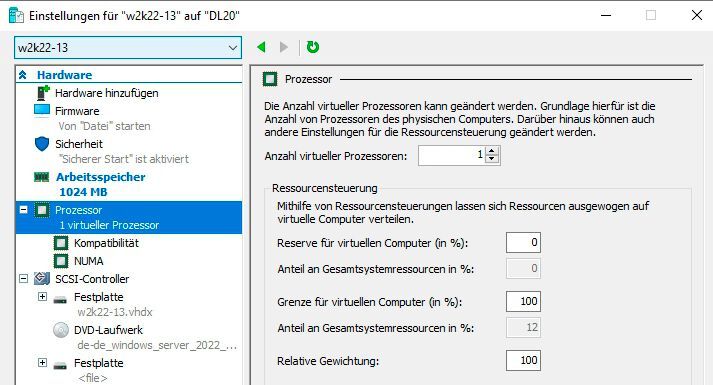Click the Arbeitsspeicher memory chip icon
The image size is (713, 385).
pos(41,177)
